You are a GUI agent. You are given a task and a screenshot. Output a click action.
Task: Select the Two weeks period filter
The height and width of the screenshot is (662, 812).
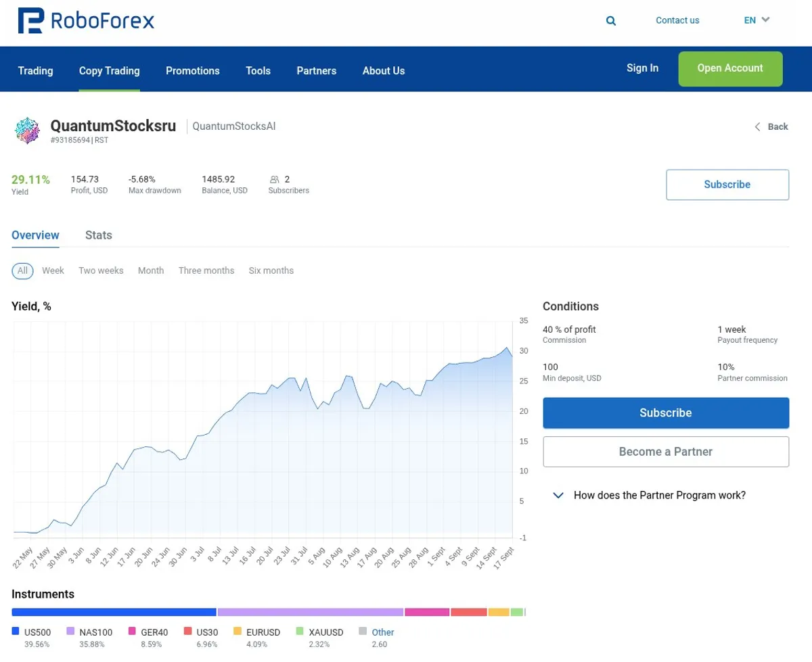101,270
